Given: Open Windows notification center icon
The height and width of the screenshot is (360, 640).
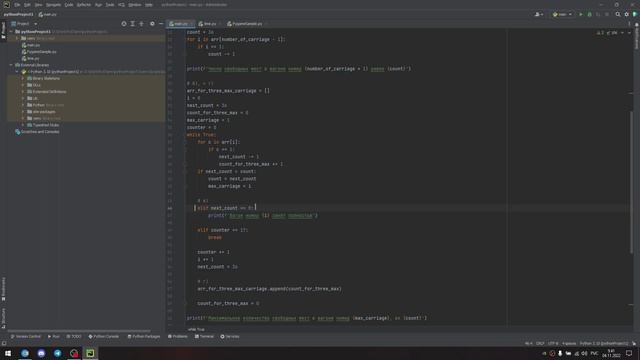Looking at the screenshot, I should point(629,353).
